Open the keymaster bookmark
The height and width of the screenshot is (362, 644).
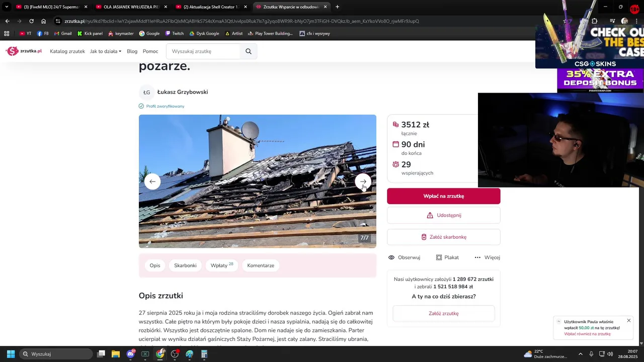[x=121, y=34]
